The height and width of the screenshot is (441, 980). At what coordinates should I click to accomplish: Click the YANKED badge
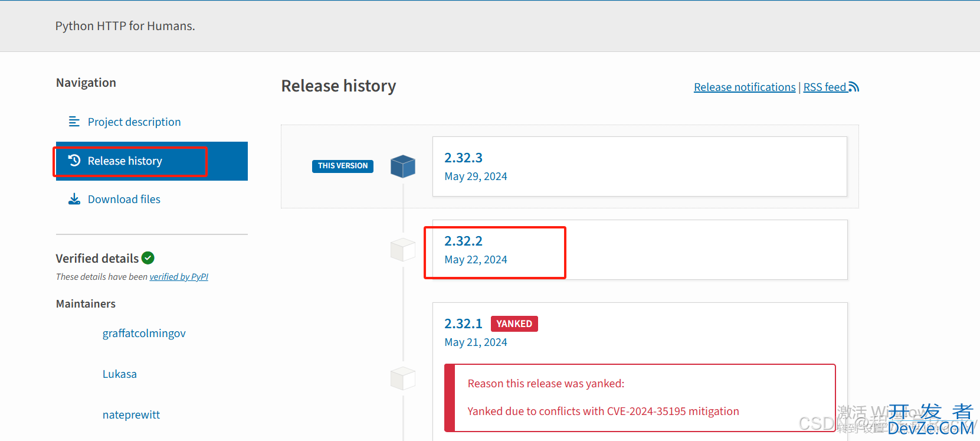(x=514, y=324)
